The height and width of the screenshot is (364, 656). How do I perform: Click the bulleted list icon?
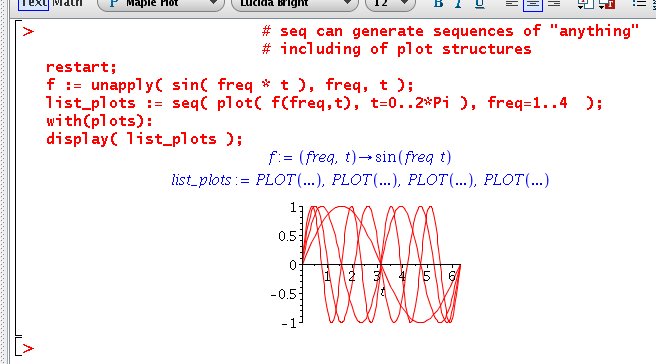(639, 4)
